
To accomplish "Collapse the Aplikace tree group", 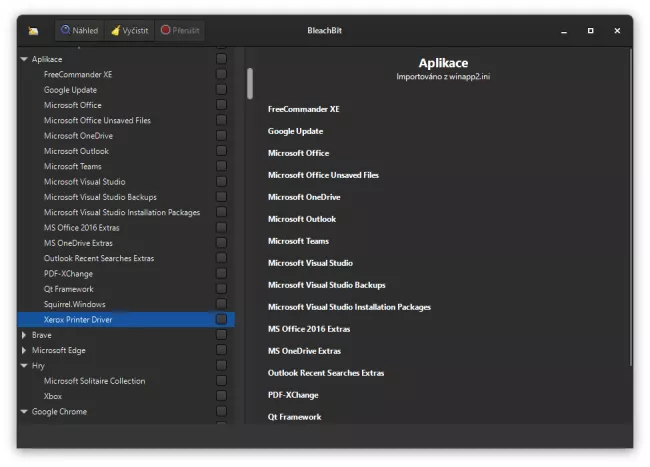I will 24,60.
